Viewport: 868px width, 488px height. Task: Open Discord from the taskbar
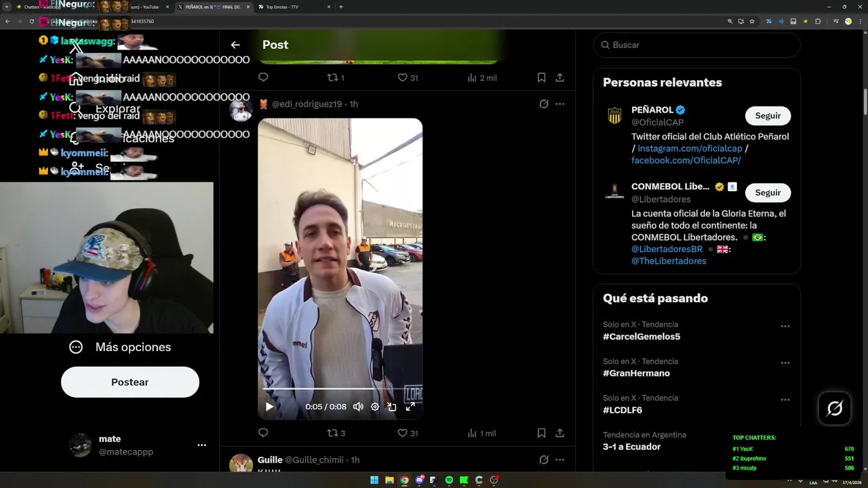[420, 480]
